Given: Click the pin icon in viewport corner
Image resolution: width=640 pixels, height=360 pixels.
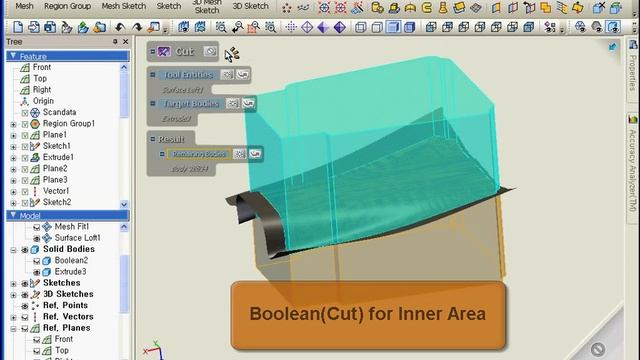Looking at the screenshot, I should [612, 47].
